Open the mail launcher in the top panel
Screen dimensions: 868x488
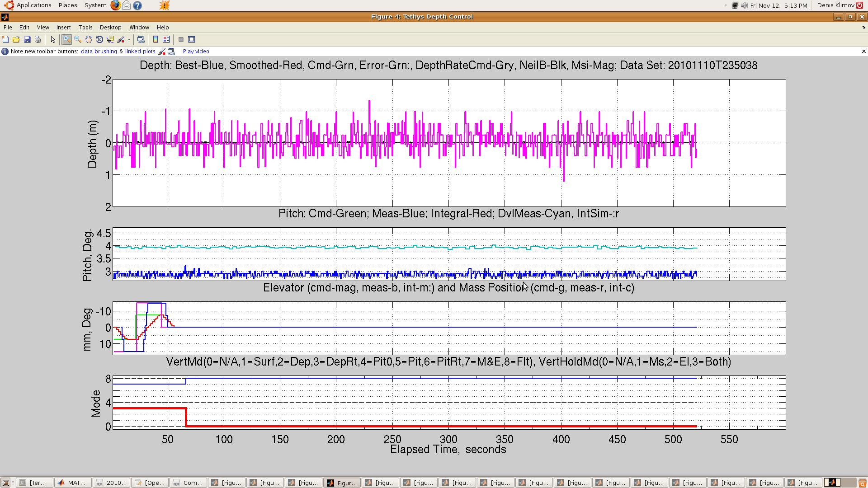coord(127,5)
